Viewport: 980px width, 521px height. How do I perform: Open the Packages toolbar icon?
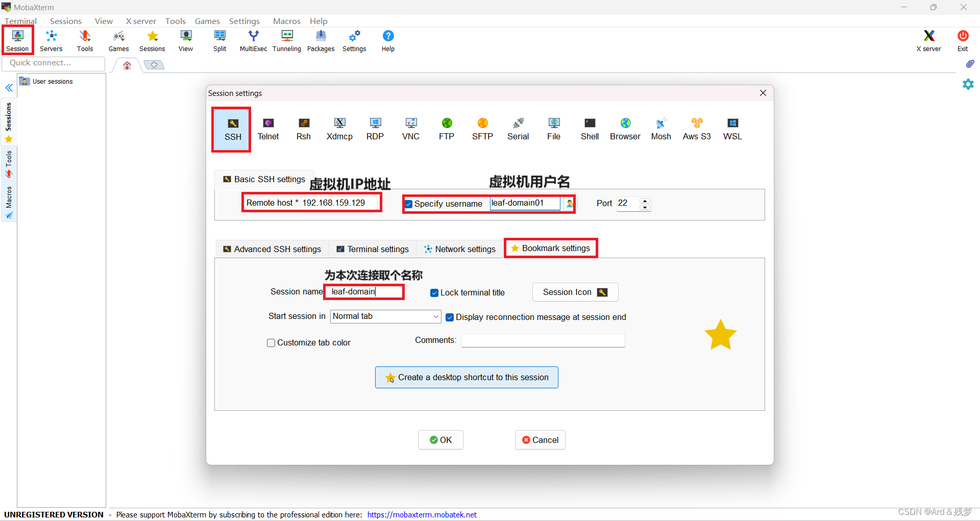(321, 41)
